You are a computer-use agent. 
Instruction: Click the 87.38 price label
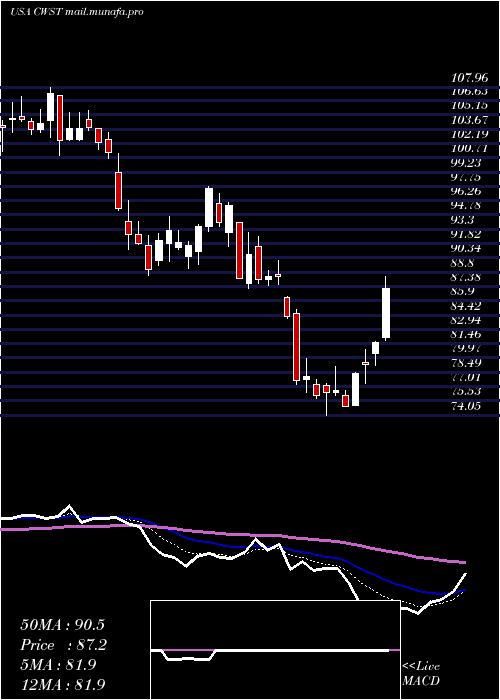point(466,277)
